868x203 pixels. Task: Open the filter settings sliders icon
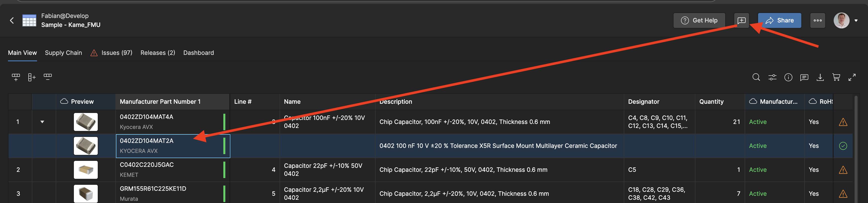[x=772, y=77]
